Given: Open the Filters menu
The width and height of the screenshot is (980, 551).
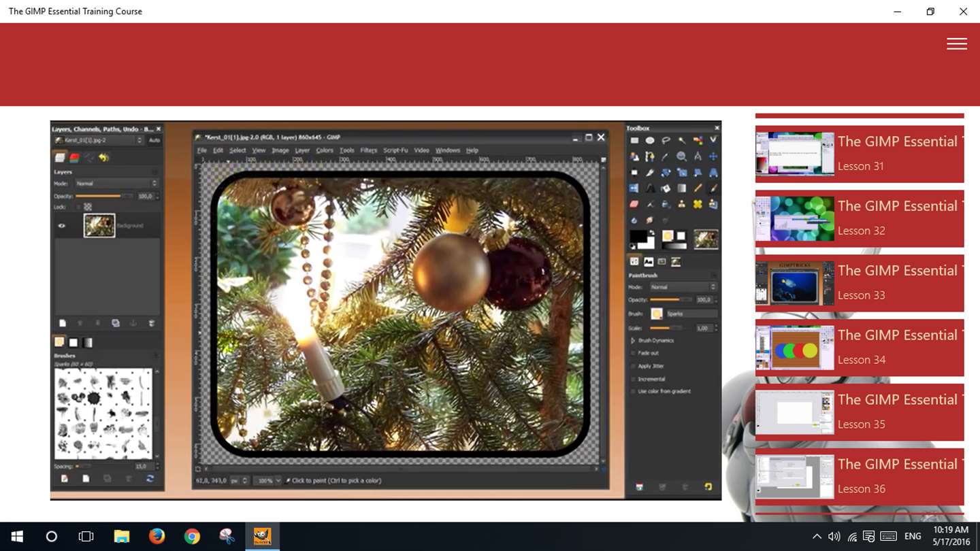Looking at the screenshot, I should coord(368,150).
